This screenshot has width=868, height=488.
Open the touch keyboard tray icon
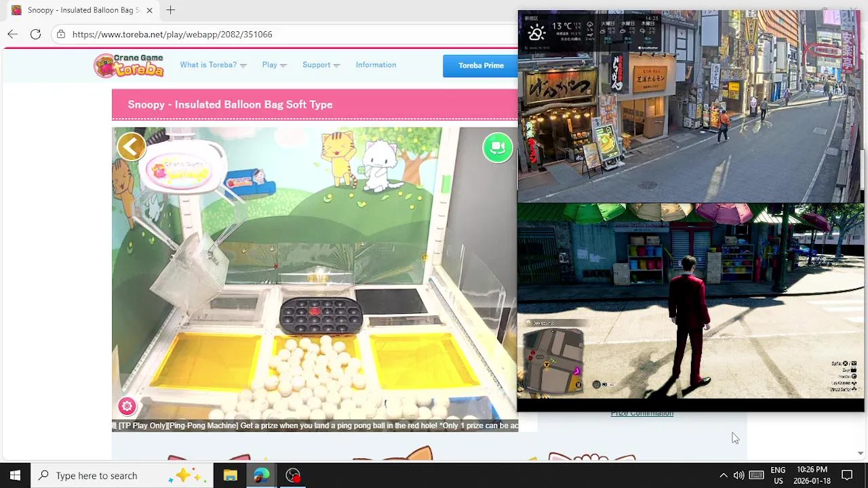(x=757, y=476)
